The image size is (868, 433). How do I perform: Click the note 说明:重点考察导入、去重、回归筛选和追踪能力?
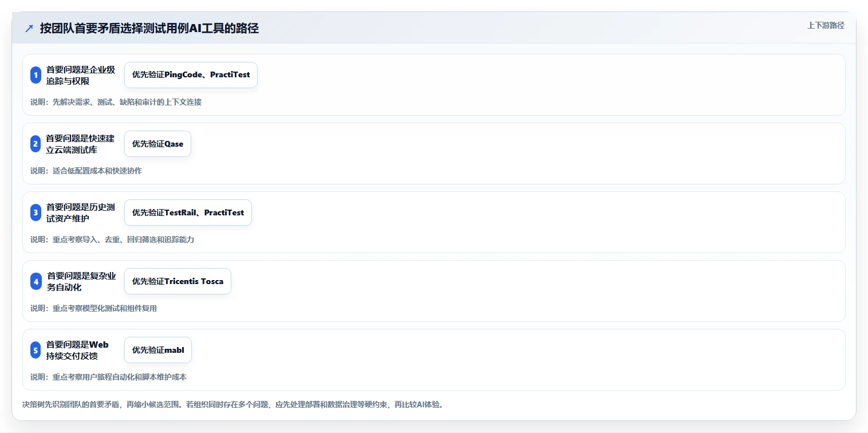click(x=112, y=239)
